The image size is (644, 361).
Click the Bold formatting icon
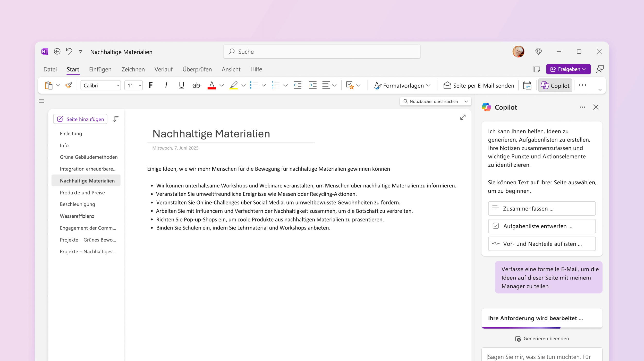[x=150, y=85]
